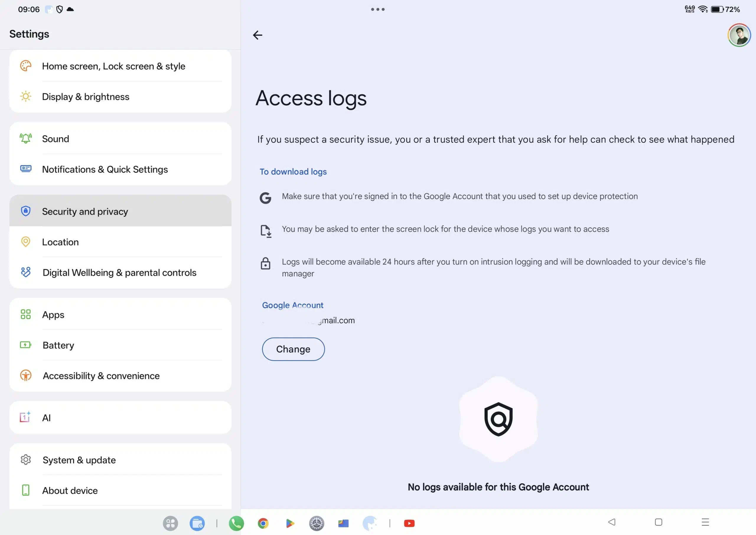756x535 pixels.
Task: Tap the Google Account email address
Action: coord(309,320)
